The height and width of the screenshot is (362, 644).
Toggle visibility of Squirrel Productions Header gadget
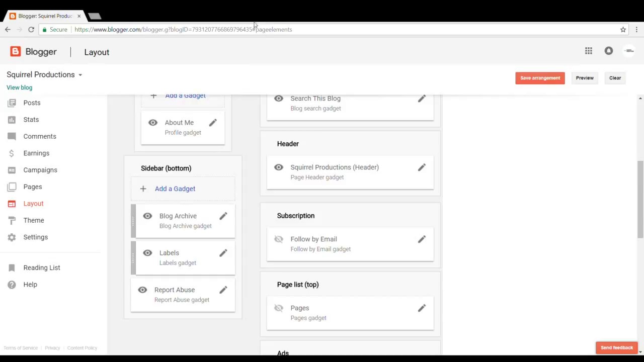click(279, 167)
